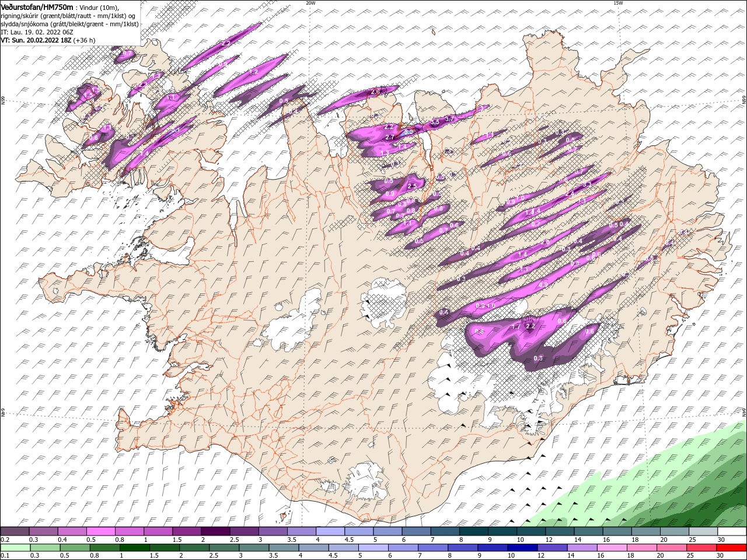Image resolution: width=747 pixels, height=560 pixels.
Task: Click the Veðurstofan/HM750m title text
Action: click(x=37, y=6)
